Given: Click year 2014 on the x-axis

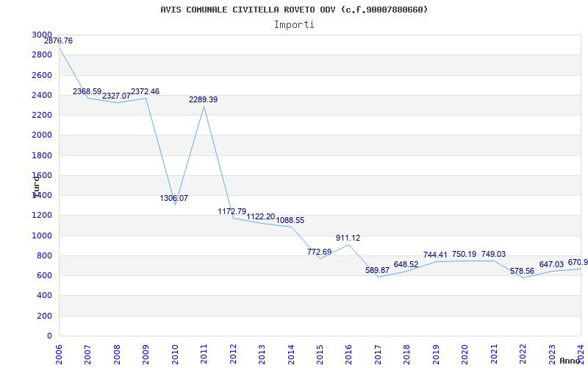Looking at the screenshot, I should [x=291, y=355].
